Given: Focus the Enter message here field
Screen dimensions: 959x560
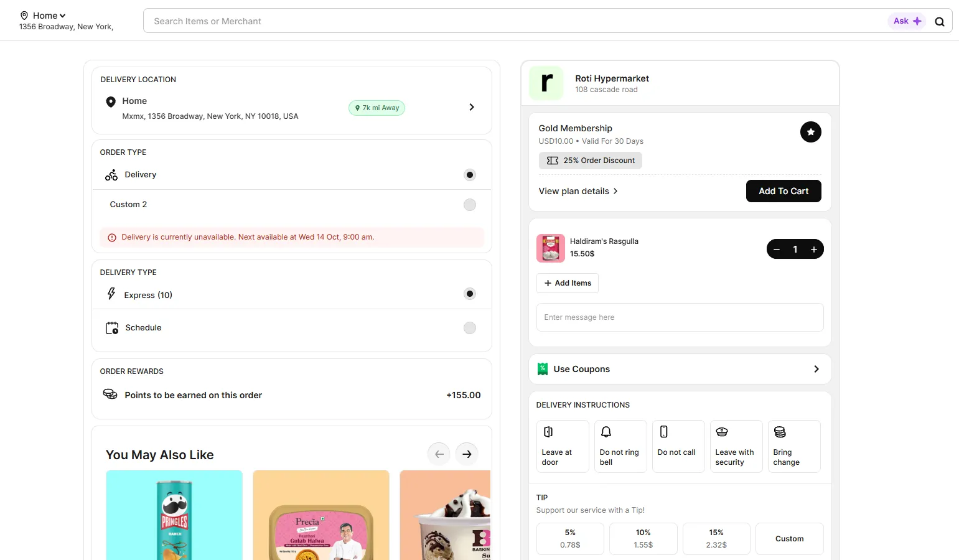Looking at the screenshot, I should pos(680,317).
